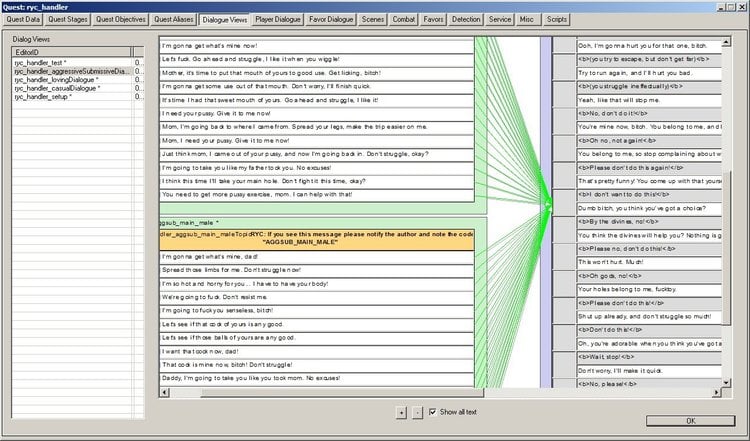Open the Quest Data tab

click(x=23, y=20)
